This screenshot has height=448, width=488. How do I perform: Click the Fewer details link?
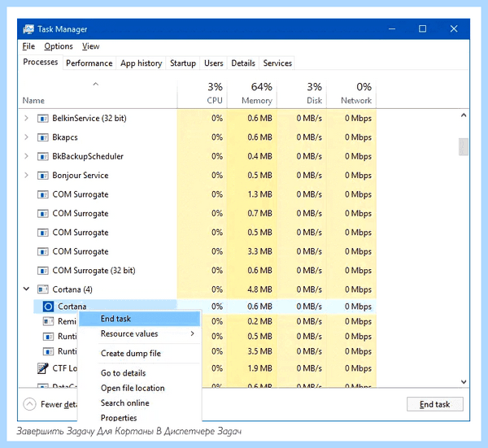click(59, 404)
